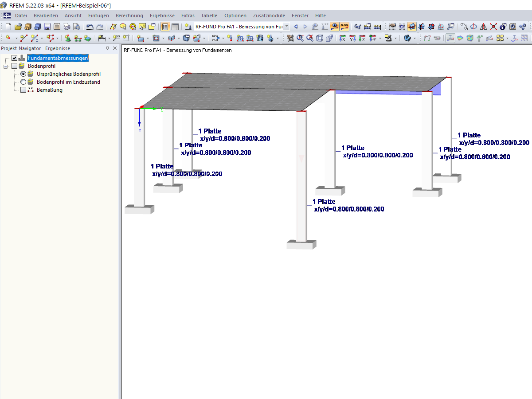Switch to wireframe box display
Screen dimensions: 532x399
coord(320,38)
